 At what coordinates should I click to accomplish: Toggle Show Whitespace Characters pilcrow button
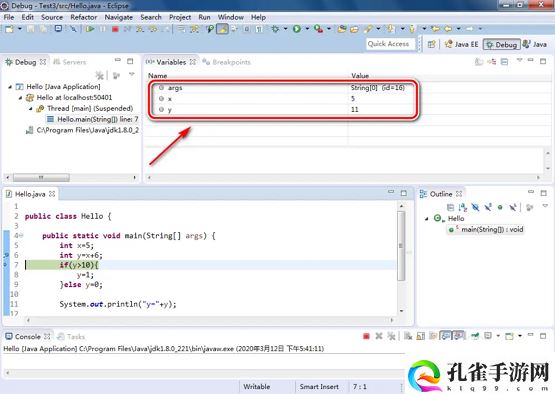click(x=259, y=29)
